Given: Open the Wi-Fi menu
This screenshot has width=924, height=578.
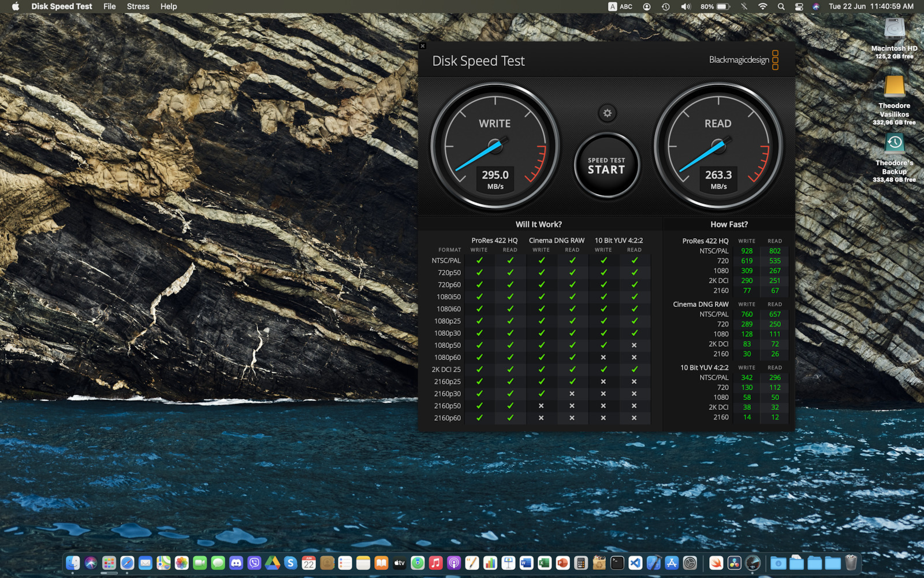Looking at the screenshot, I should tap(763, 6).
